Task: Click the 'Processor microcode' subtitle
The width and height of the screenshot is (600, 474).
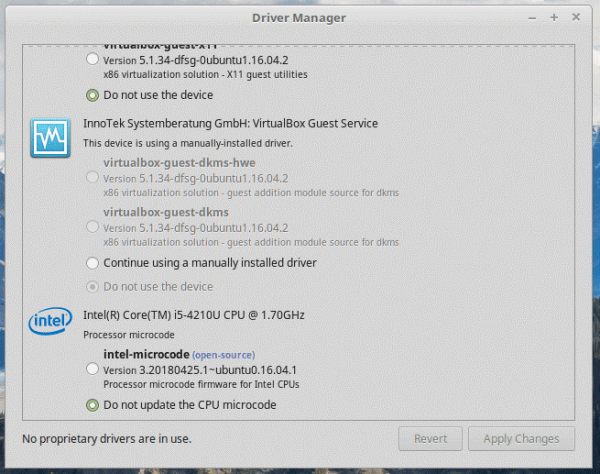Action: [129, 335]
